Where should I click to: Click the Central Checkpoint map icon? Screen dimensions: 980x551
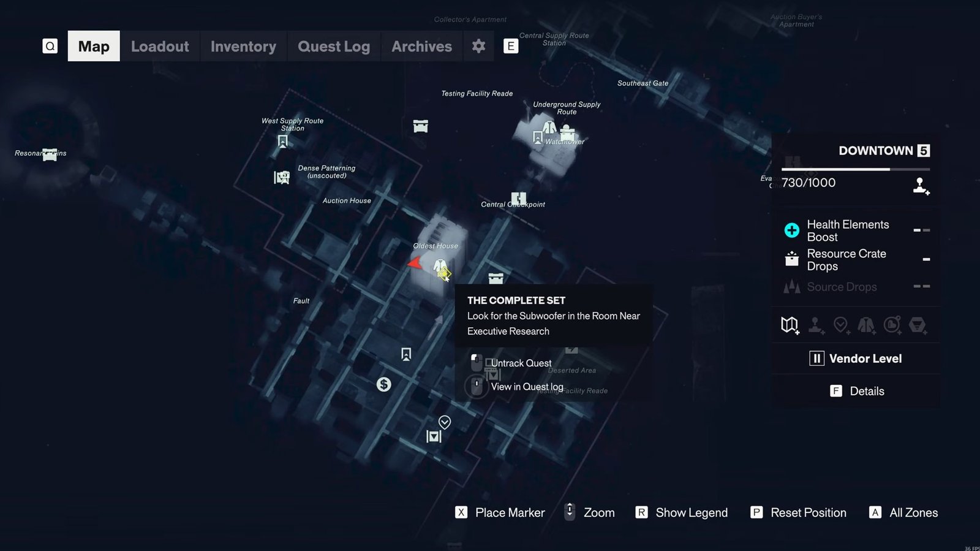coord(519,199)
